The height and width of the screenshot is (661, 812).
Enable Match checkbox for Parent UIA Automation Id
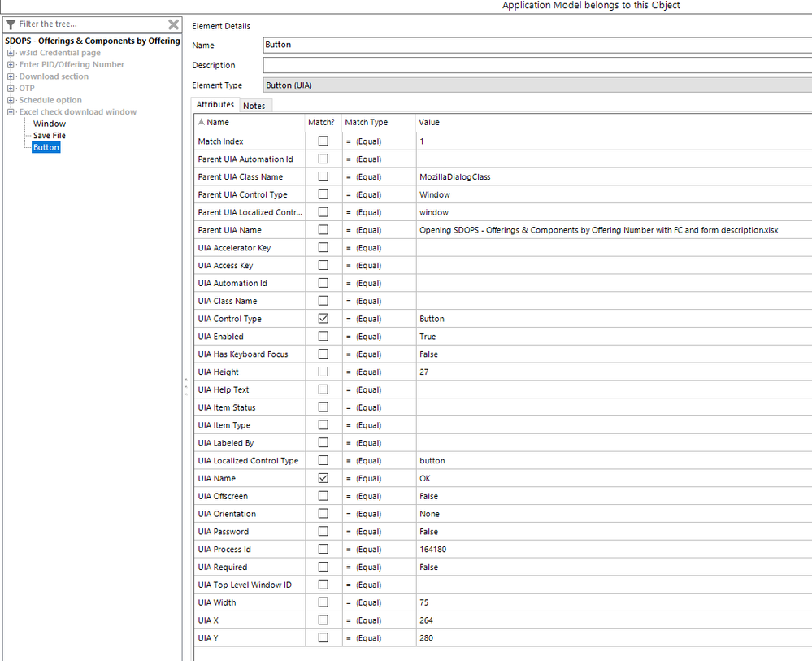click(x=323, y=159)
